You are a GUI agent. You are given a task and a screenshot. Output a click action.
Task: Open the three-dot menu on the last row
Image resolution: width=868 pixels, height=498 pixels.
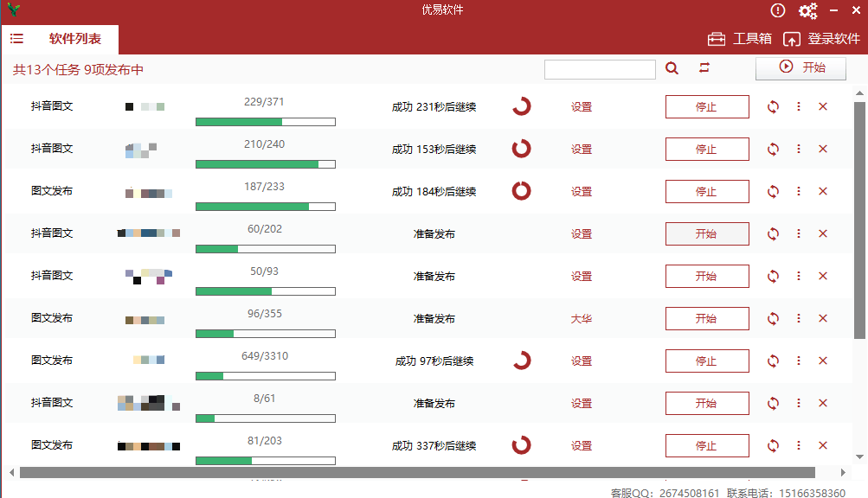(798, 445)
